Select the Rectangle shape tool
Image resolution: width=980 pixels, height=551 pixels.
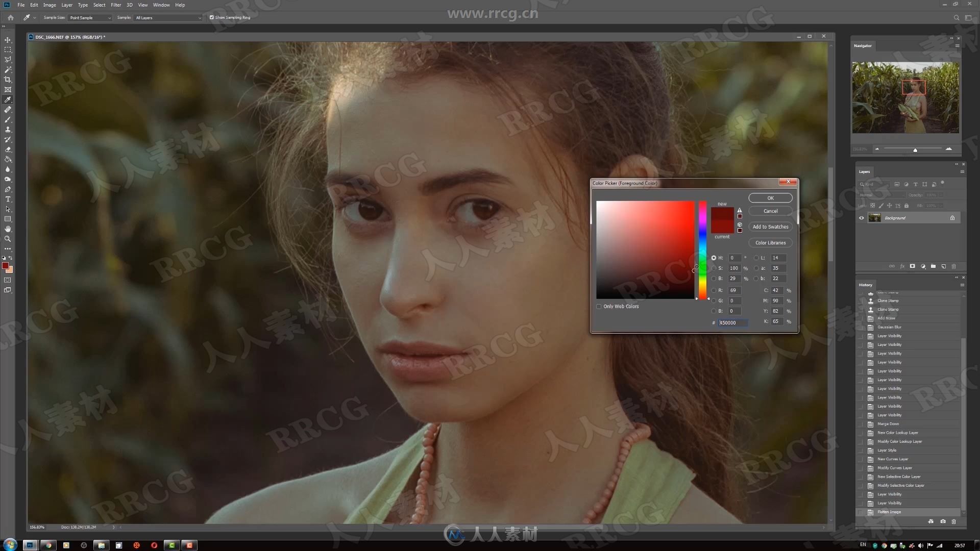(x=8, y=219)
